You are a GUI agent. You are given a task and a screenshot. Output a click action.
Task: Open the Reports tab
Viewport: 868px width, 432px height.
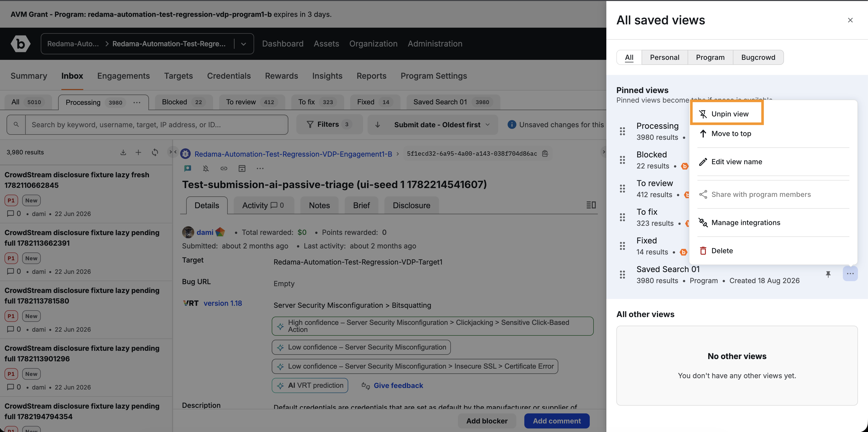click(x=371, y=76)
